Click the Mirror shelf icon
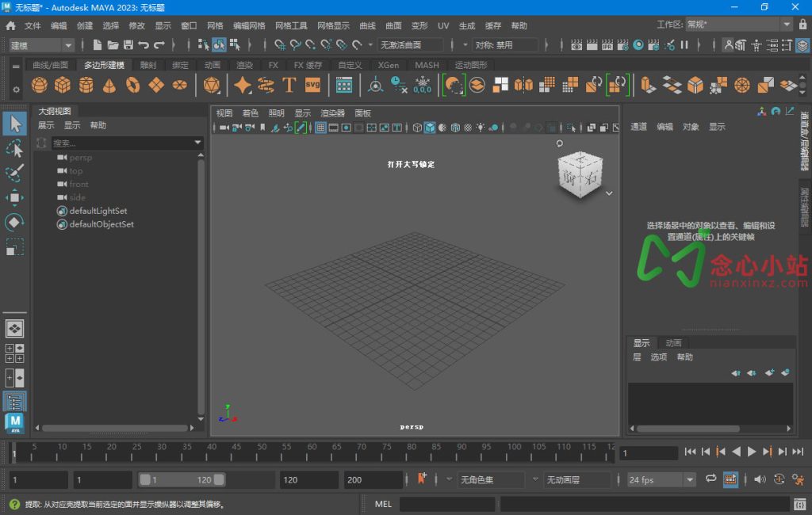812x515 pixels. tap(523, 85)
